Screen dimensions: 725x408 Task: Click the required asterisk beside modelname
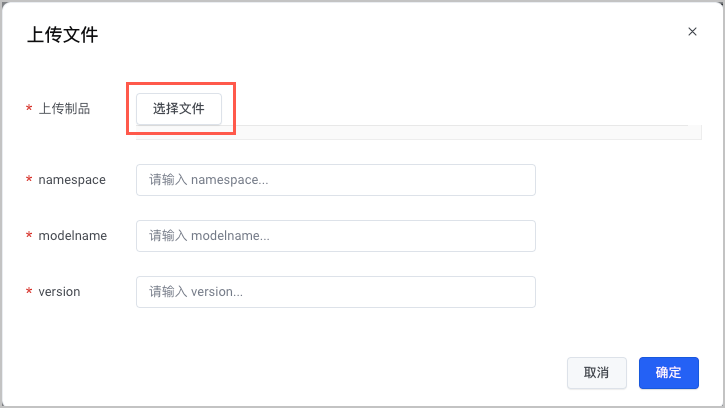29,237
